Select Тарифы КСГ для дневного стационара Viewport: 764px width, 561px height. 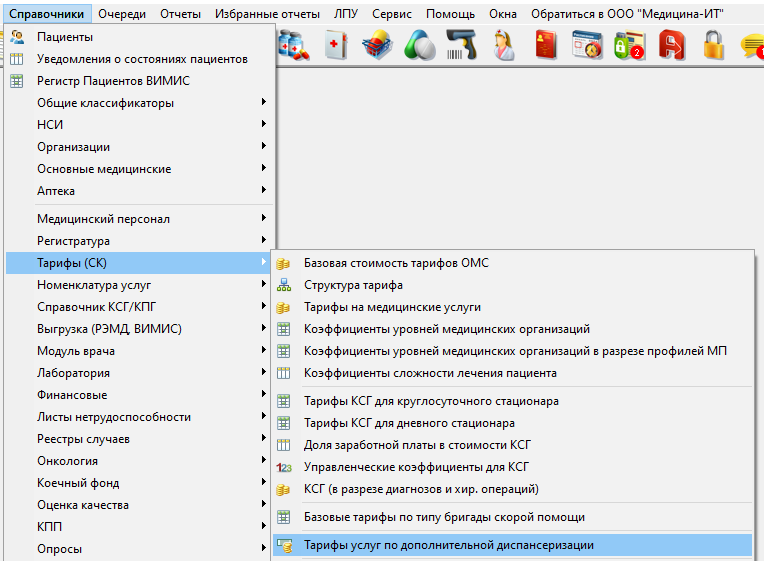tap(409, 423)
